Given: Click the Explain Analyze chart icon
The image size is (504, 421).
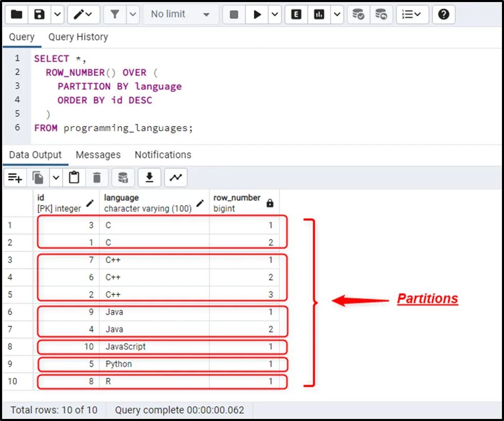Looking at the screenshot, I should pyautogui.click(x=319, y=14).
